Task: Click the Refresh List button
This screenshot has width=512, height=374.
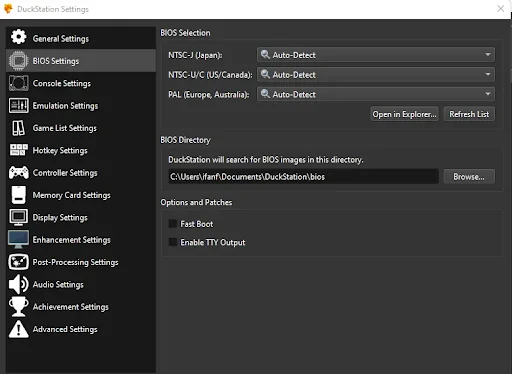Action: pos(469,114)
